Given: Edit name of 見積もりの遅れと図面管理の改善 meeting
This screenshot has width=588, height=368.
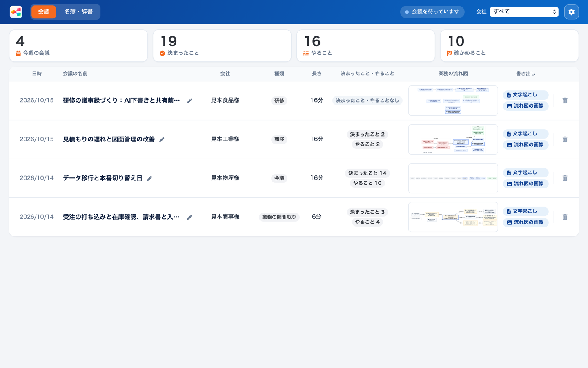Looking at the screenshot, I should coord(162,140).
